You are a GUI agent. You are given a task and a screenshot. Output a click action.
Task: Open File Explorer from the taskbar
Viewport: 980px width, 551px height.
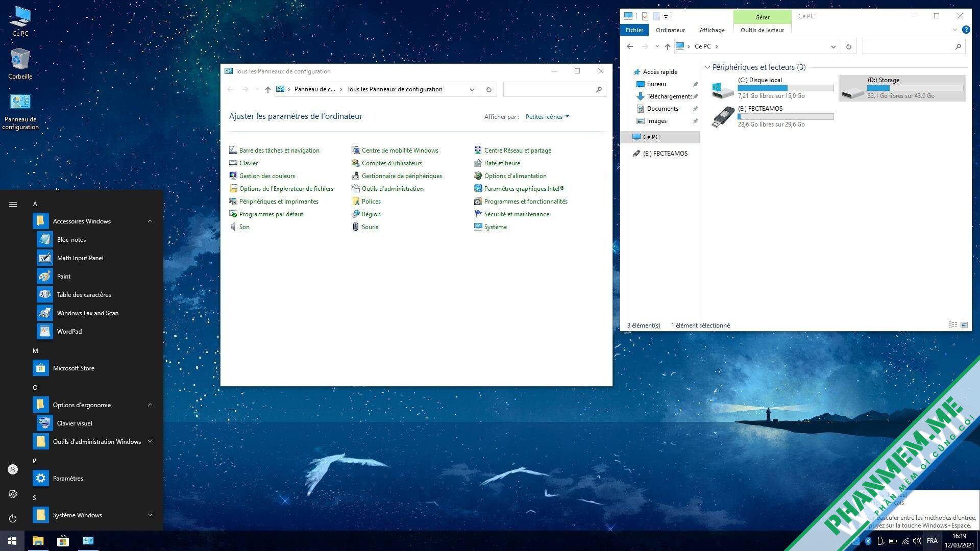click(38, 541)
